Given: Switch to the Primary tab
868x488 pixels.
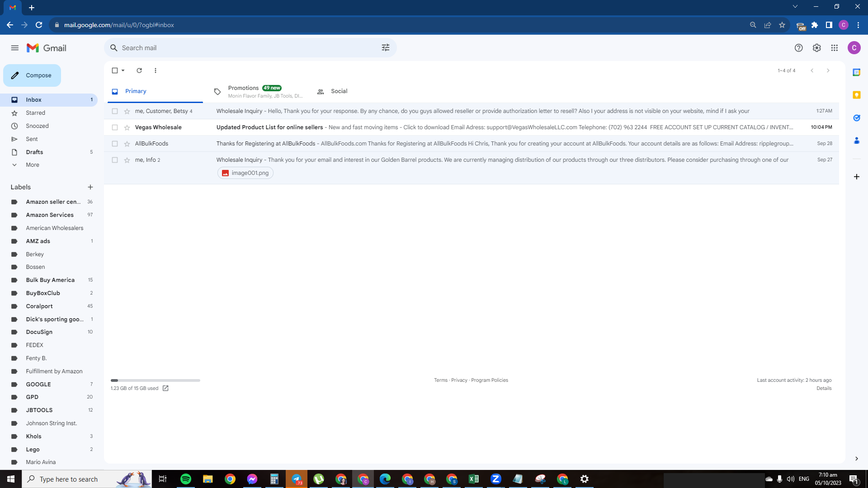Looking at the screenshot, I should pyautogui.click(x=155, y=91).
